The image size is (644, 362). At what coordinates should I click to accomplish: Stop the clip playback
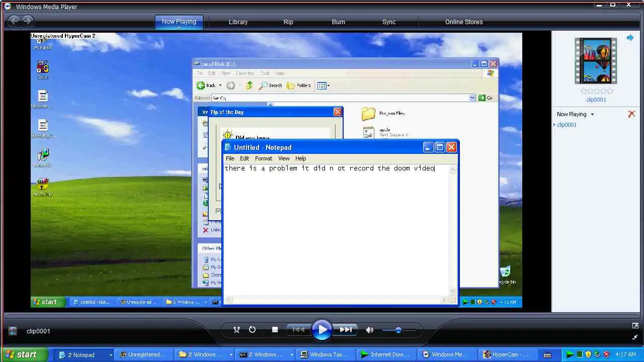pos(275,330)
